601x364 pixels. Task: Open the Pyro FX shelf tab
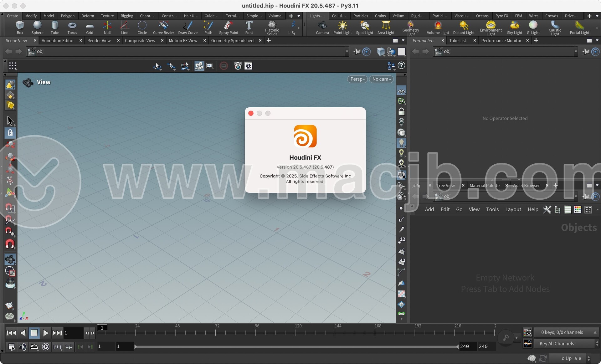501,16
